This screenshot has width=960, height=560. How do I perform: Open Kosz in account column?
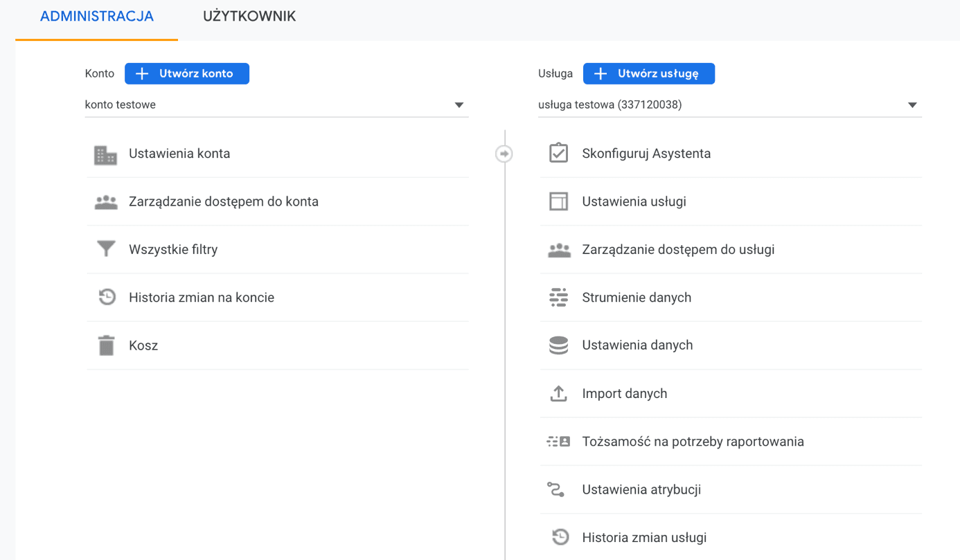(277, 345)
